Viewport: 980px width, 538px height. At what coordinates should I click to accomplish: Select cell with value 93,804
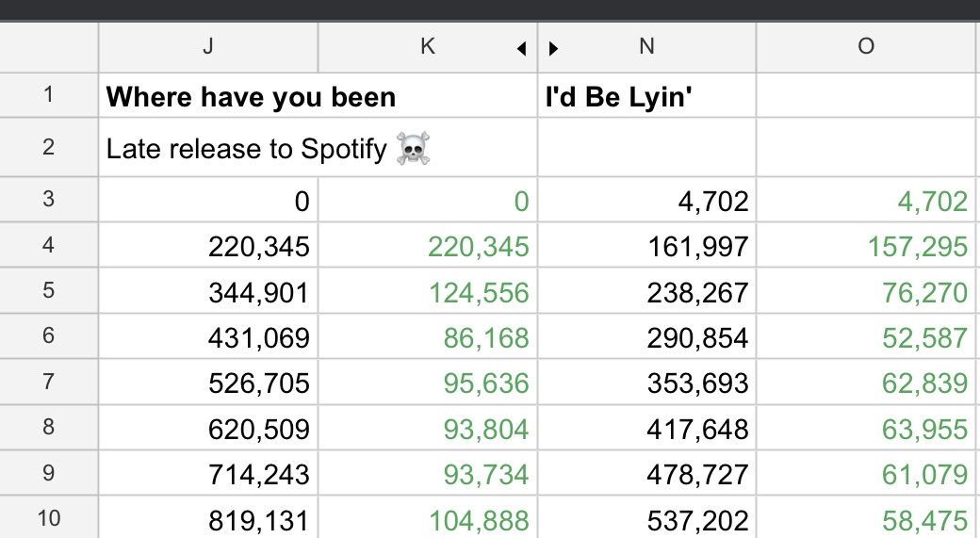click(x=428, y=428)
